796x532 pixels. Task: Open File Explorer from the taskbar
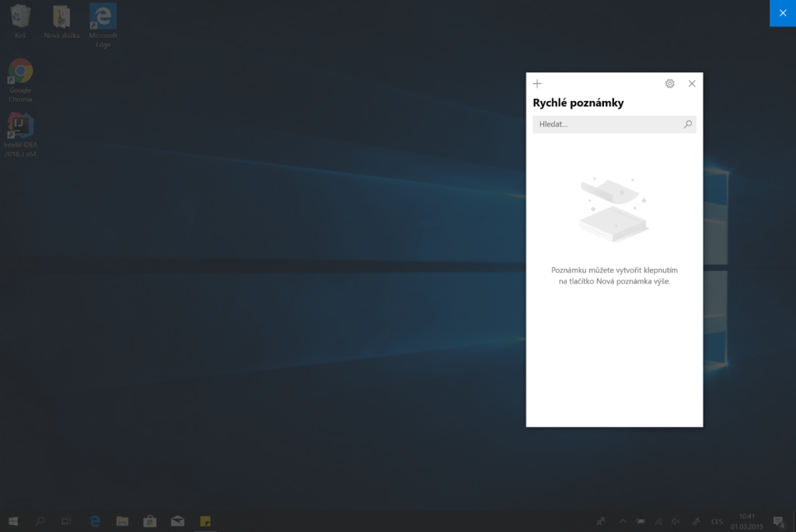point(122,520)
